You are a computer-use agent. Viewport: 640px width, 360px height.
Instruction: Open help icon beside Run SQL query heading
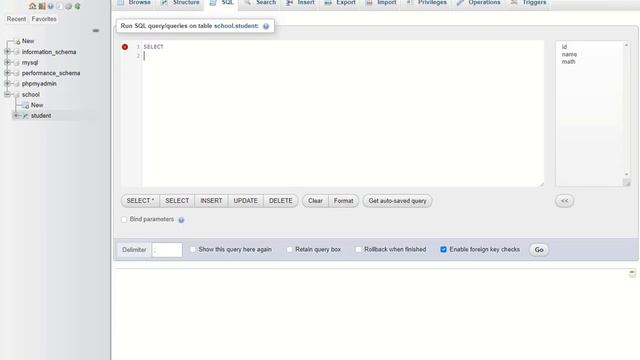tap(266, 26)
